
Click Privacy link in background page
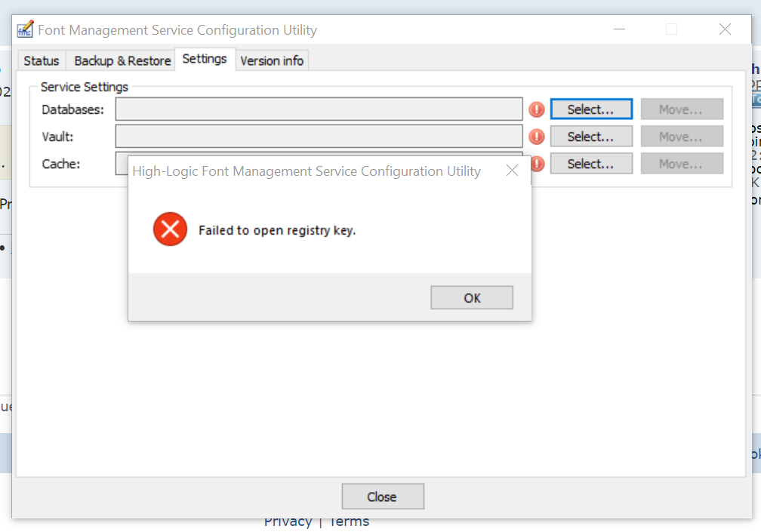(x=288, y=523)
